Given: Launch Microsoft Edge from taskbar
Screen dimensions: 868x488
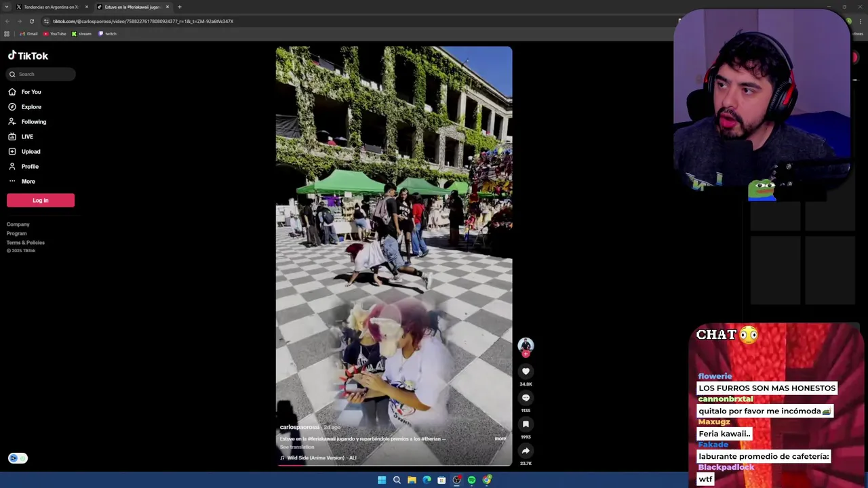Looking at the screenshot, I should [427, 480].
